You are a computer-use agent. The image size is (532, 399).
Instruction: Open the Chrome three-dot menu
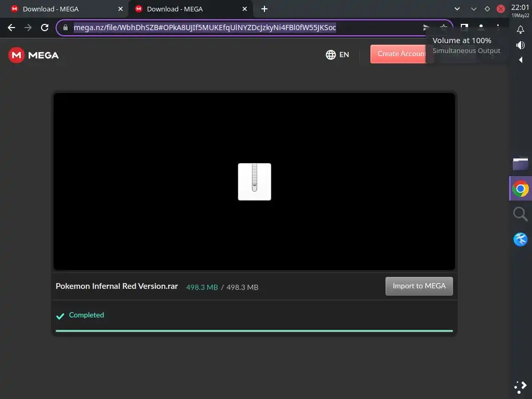click(498, 27)
